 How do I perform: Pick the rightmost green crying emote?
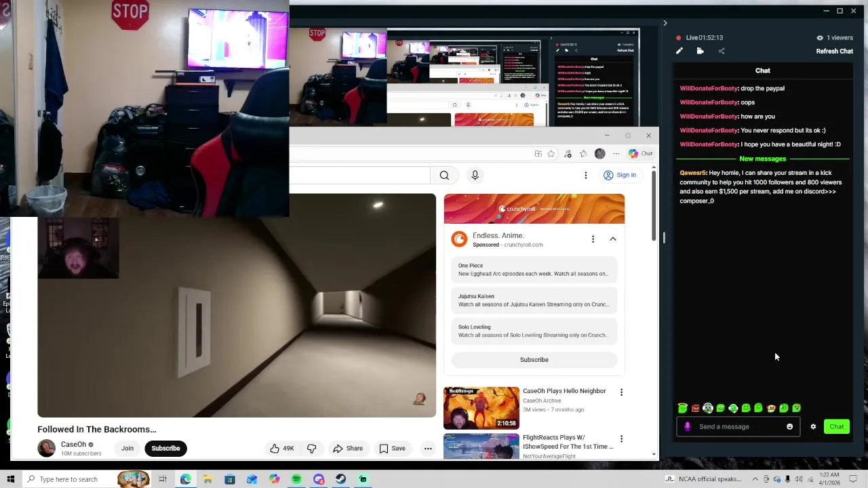click(x=796, y=408)
